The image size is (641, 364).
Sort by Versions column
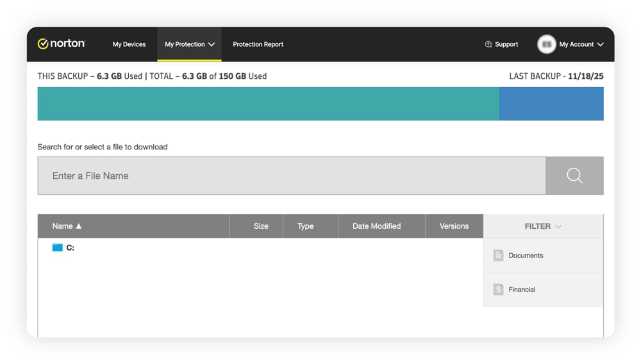pyautogui.click(x=454, y=226)
